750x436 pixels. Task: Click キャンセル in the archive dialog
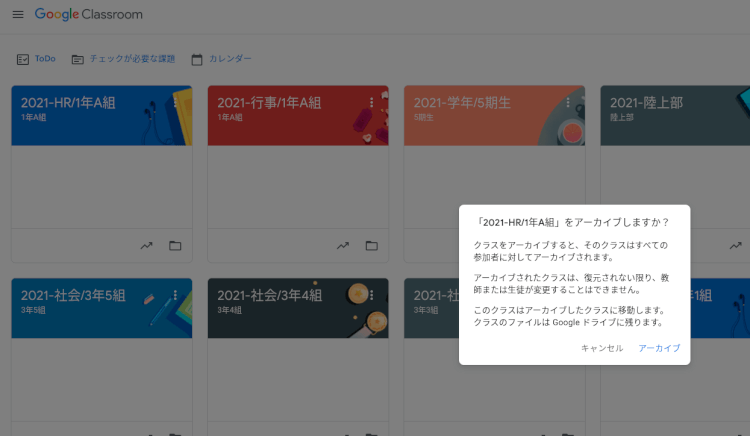click(x=602, y=348)
